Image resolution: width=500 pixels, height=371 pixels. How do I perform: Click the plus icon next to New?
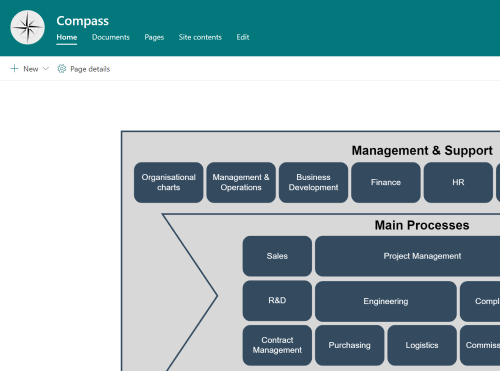[14, 69]
